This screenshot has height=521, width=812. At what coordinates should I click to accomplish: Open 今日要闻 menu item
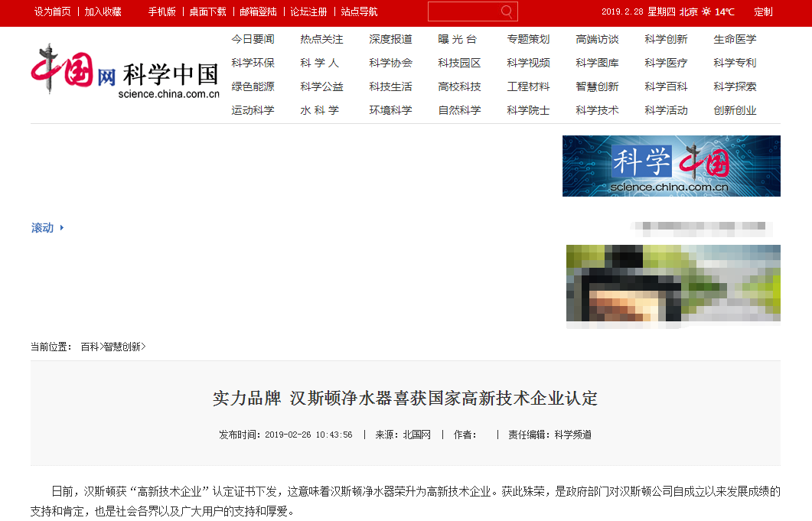click(253, 40)
